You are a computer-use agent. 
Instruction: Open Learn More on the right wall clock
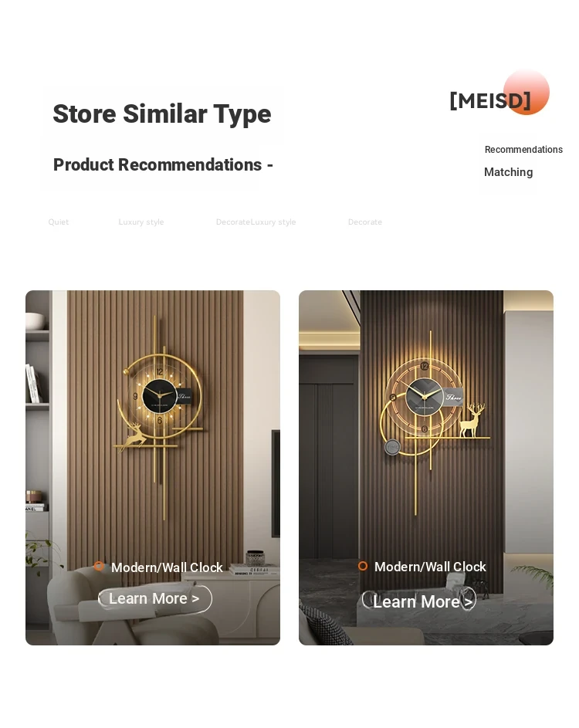click(419, 601)
